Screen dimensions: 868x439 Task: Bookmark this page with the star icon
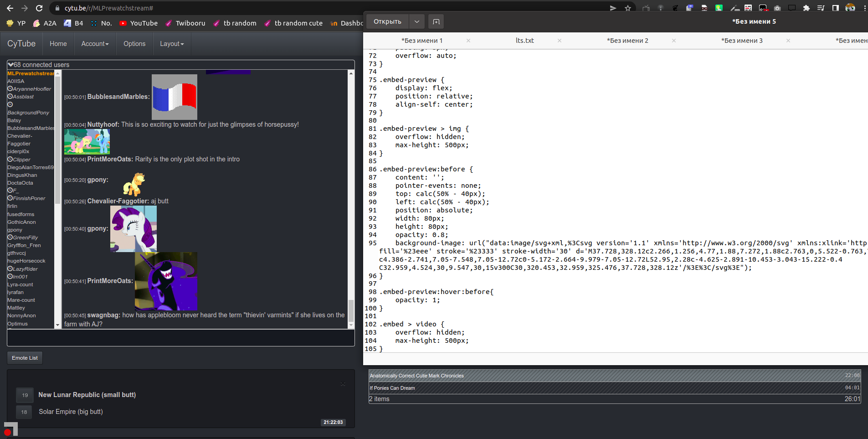click(628, 8)
